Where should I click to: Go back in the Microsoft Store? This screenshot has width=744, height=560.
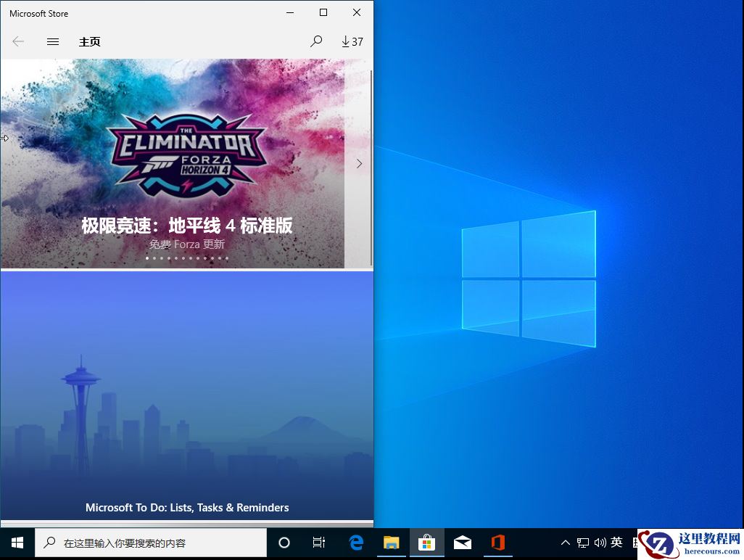[17, 41]
